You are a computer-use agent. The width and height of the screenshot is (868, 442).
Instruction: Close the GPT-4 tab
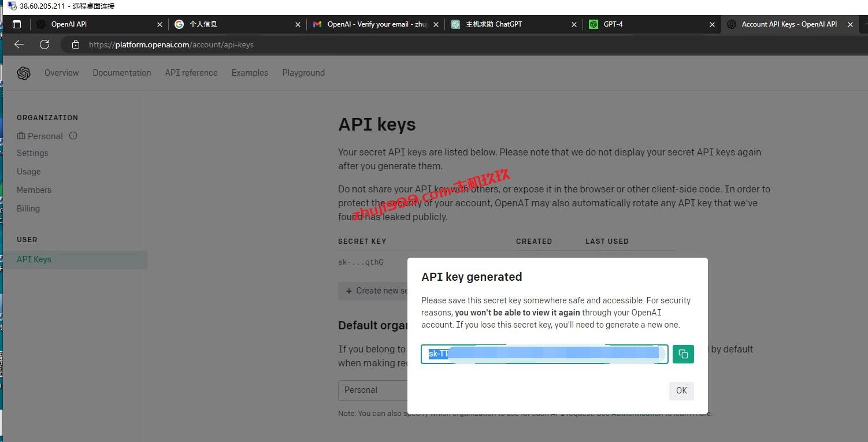click(x=712, y=24)
